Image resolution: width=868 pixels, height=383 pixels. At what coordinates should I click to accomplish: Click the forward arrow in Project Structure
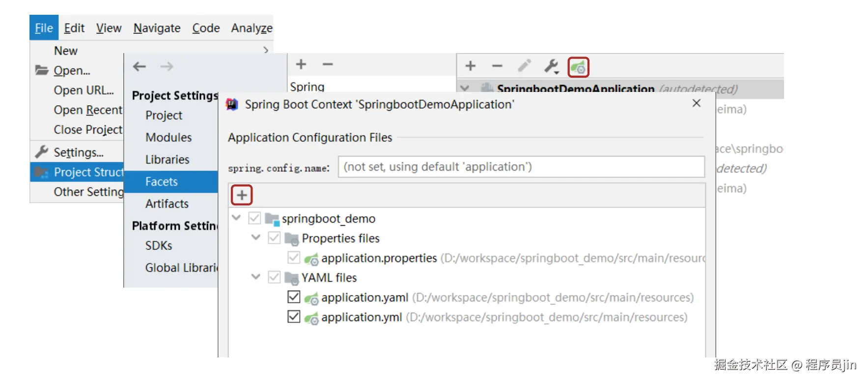(167, 66)
